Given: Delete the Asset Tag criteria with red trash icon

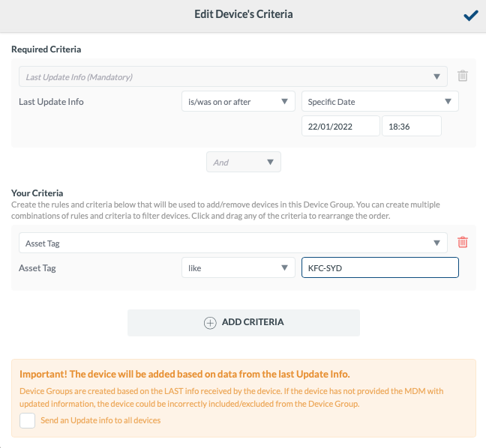Looking at the screenshot, I should [463, 242].
